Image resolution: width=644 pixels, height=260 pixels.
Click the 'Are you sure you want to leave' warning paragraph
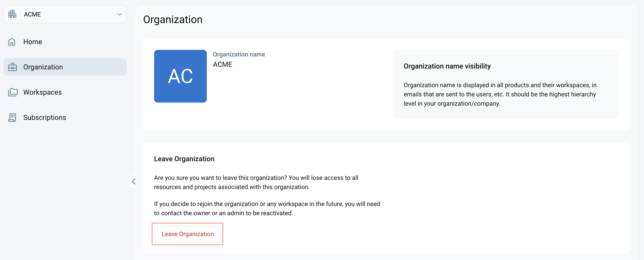pos(256,182)
